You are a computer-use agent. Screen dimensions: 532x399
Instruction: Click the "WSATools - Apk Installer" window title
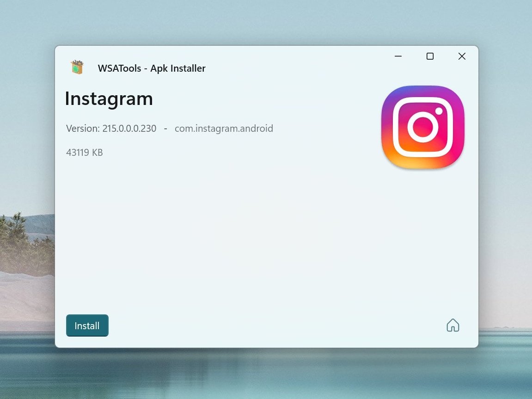[x=152, y=68]
